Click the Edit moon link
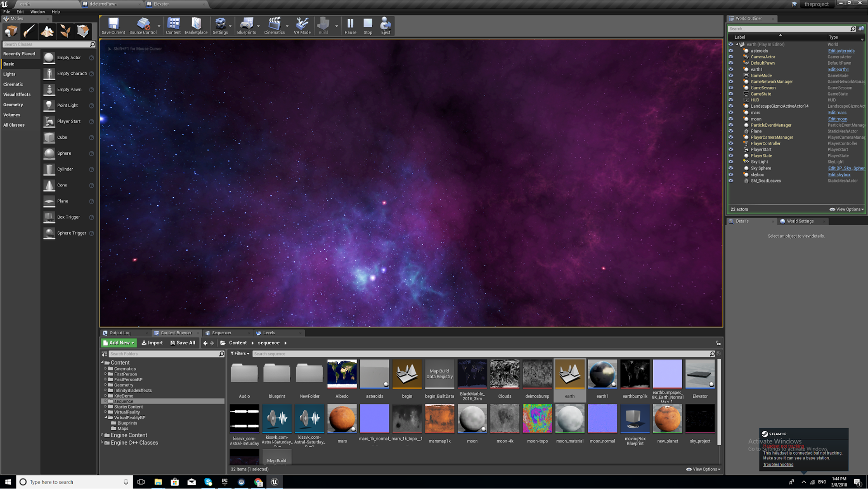868x489 pixels. click(837, 119)
